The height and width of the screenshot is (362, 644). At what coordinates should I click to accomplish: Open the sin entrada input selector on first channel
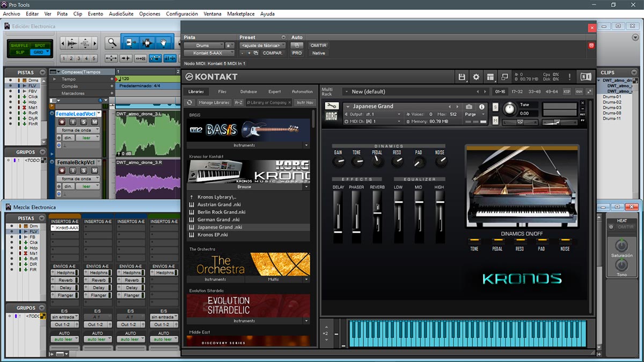pos(64,317)
